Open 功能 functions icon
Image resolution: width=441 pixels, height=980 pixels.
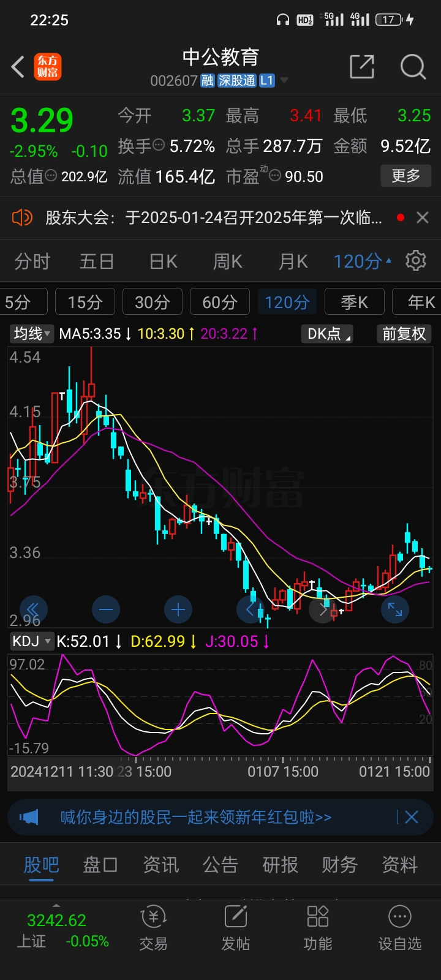tap(318, 929)
